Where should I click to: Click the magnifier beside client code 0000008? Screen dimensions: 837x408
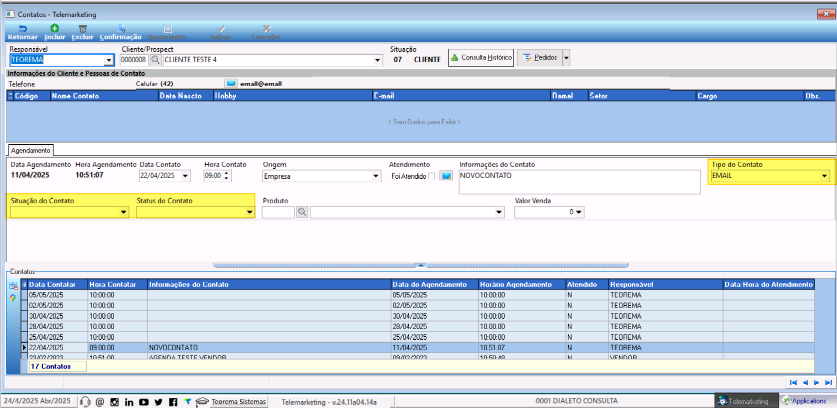155,59
